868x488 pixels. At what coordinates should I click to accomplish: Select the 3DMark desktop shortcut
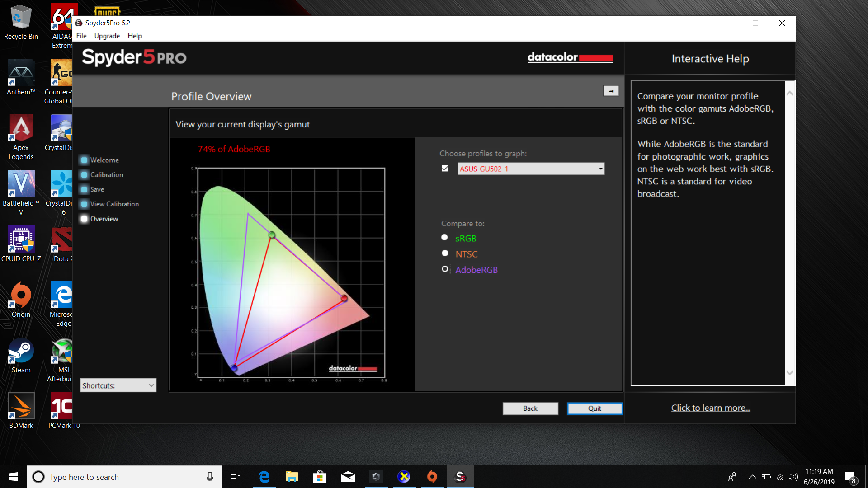click(21, 411)
